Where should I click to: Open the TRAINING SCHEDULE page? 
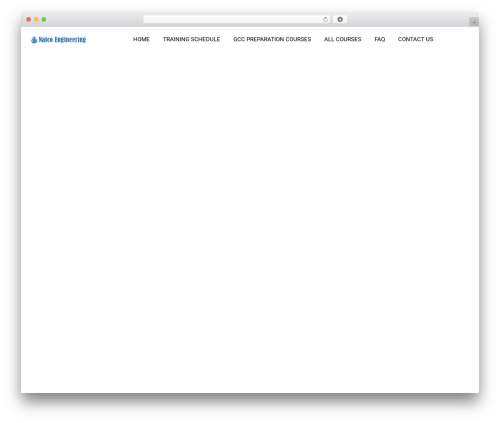tap(191, 39)
